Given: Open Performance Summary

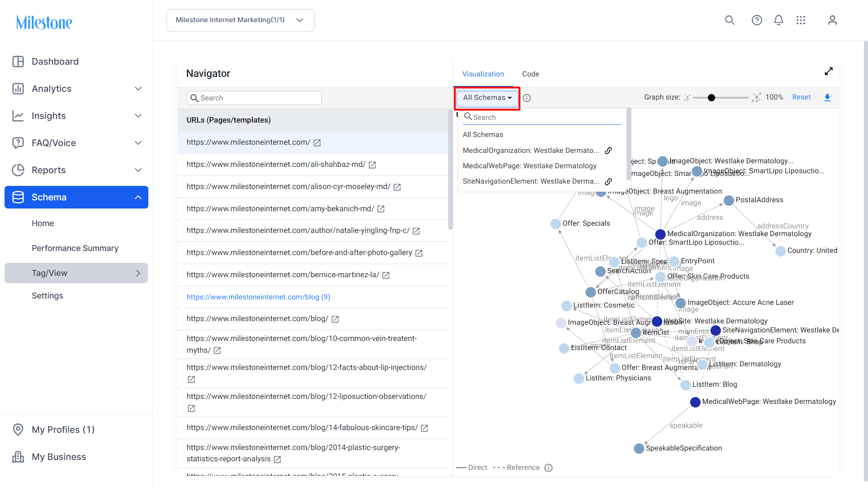Looking at the screenshot, I should point(75,248).
